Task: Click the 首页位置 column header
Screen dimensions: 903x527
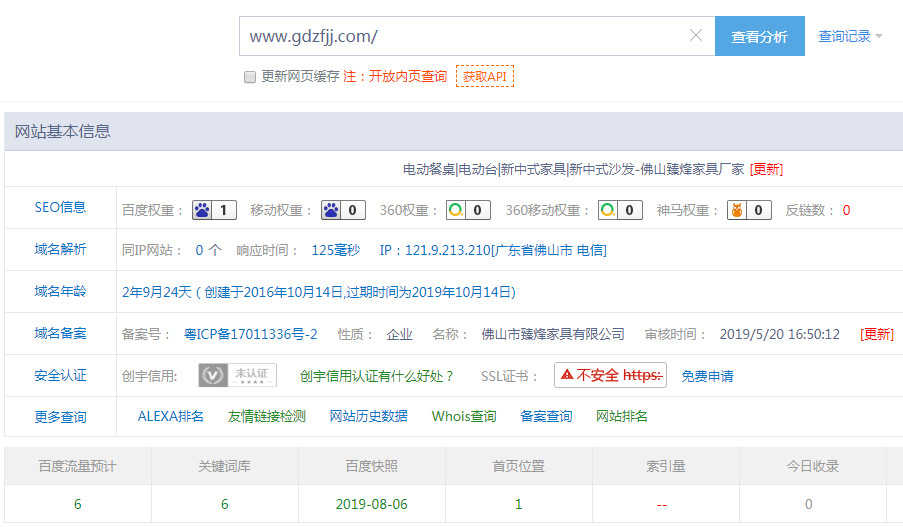Action: coord(518,466)
